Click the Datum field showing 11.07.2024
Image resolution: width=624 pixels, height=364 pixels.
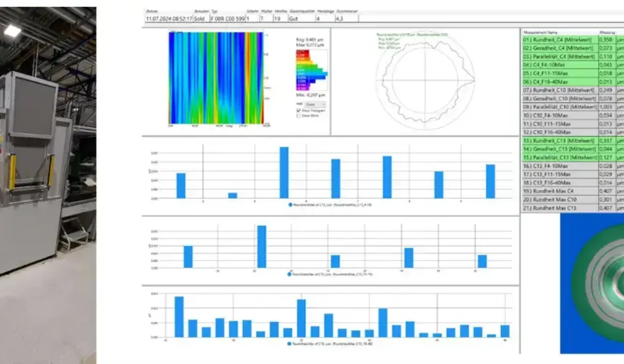tap(168, 18)
